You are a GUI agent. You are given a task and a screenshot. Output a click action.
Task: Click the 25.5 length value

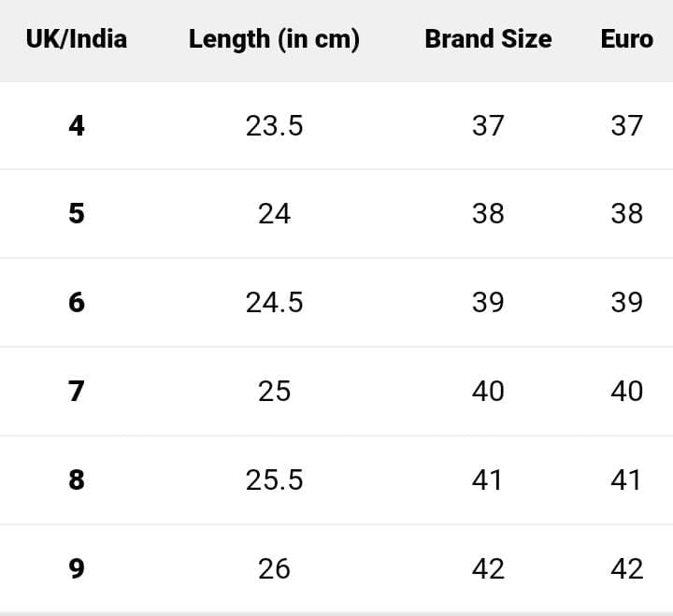pyautogui.click(x=274, y=480)
